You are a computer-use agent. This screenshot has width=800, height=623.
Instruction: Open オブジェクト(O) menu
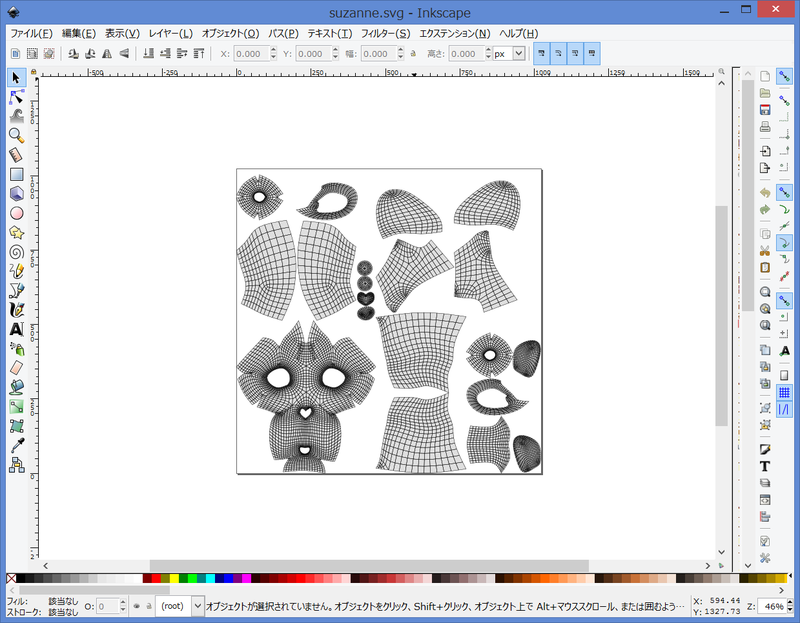[230, 33]
